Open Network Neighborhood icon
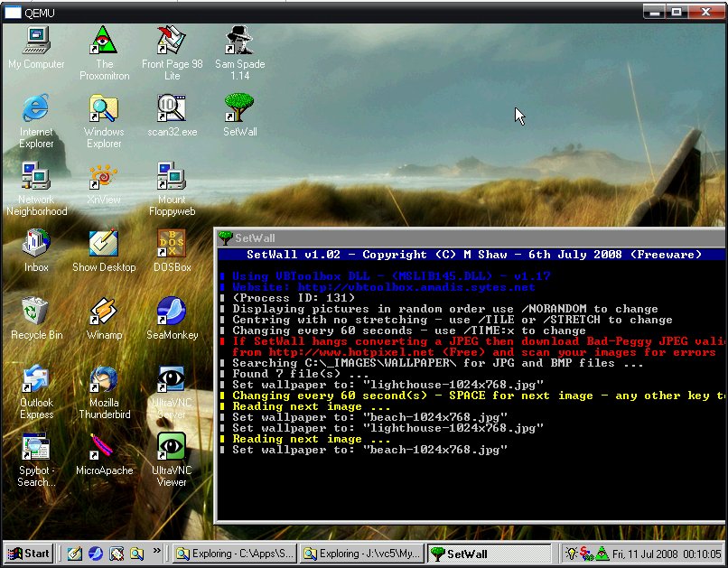 tap(36, 189)
